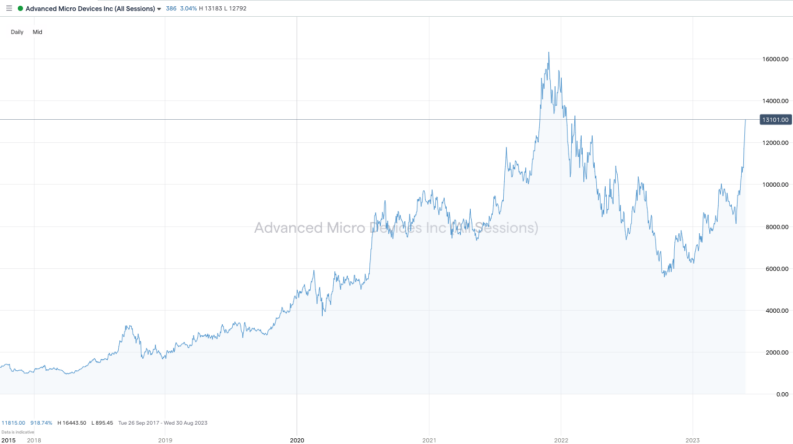
Task: Click the green market status dot
Action: pos(20,8)
